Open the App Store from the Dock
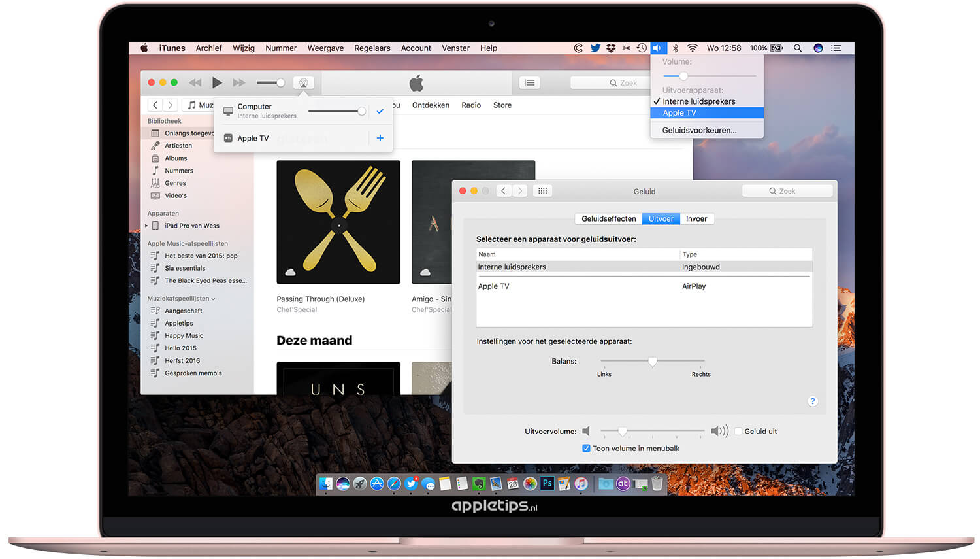 (377, 484)
